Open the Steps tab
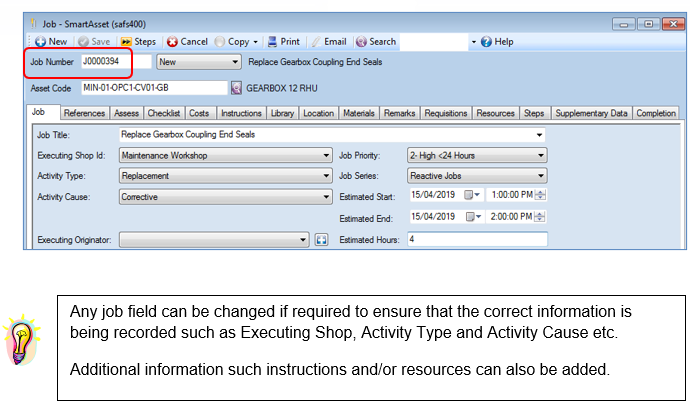The height and width of the screenshot is (410, 690). point(534,113)
